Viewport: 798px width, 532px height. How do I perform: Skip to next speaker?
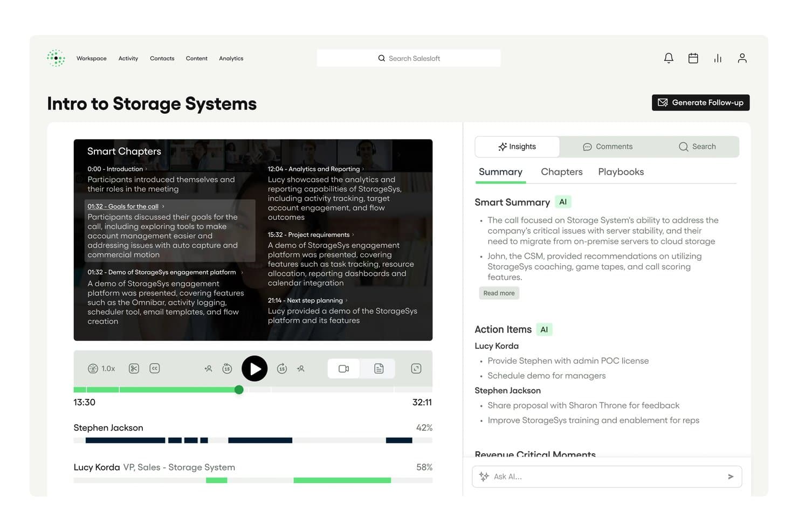301,369
